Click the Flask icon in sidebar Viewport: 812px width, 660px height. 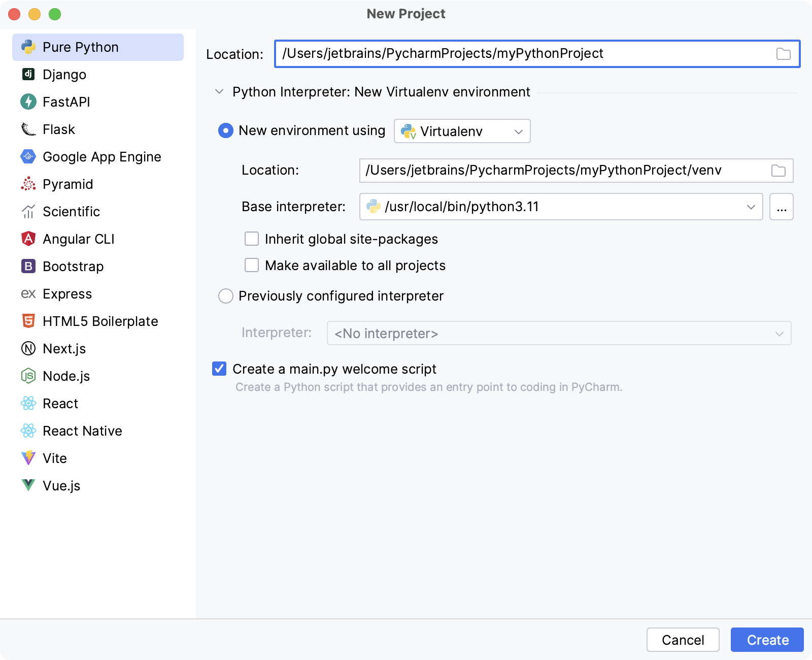coord(28,129)
